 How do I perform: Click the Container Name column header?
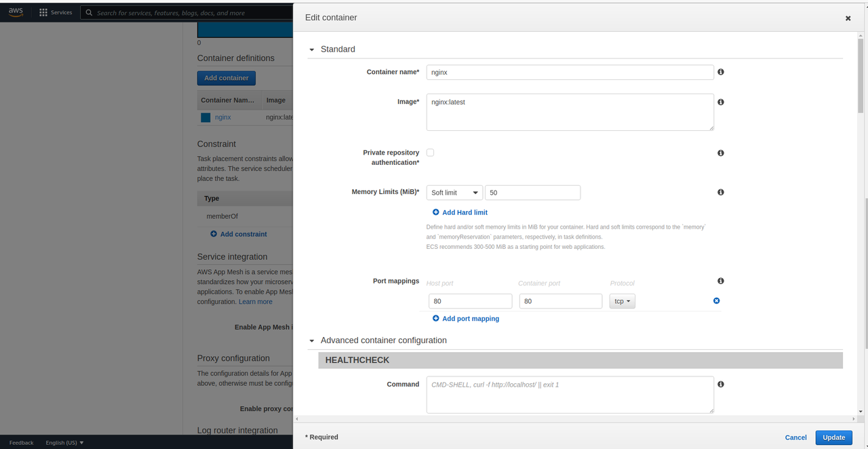coord(229,100)
